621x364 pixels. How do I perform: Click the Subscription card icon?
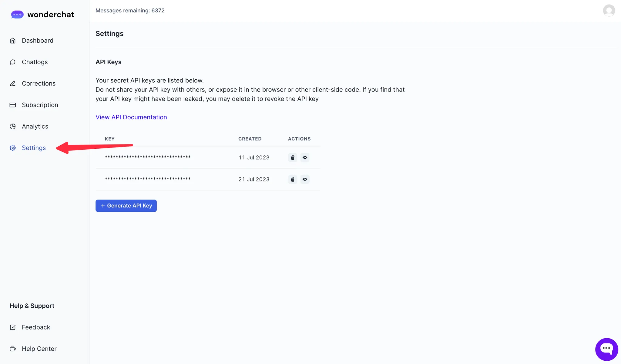(x=13, y=105)
